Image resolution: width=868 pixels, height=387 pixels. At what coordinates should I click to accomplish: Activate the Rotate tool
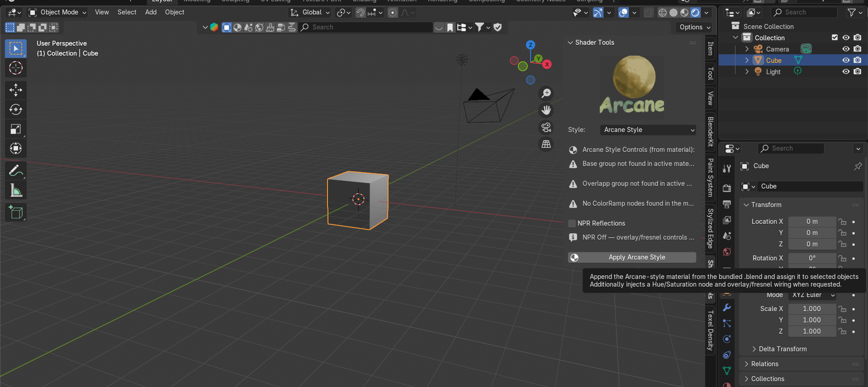[x=16, y=109]
